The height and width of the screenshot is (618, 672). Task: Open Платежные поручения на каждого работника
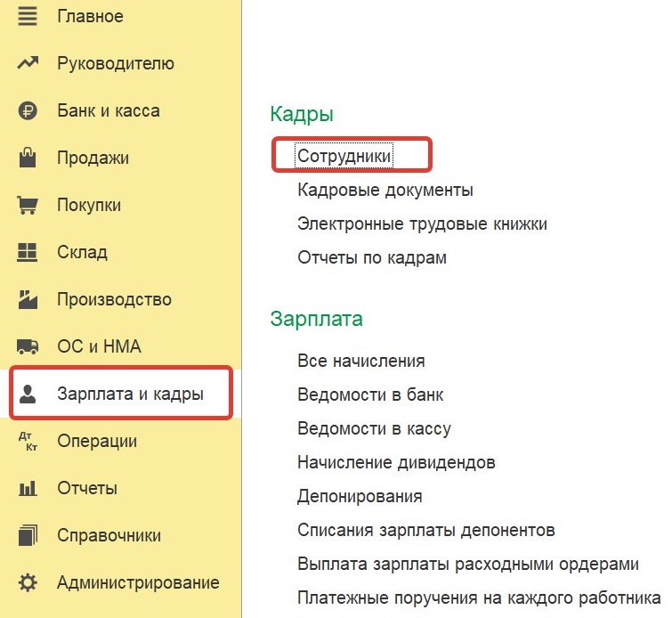click(x=479, y=598)
